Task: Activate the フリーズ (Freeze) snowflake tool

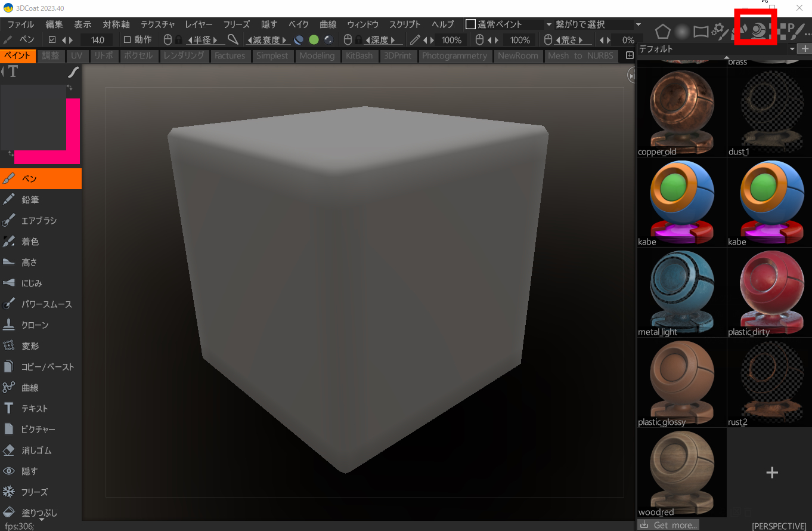Action: (x=34, y=492)
